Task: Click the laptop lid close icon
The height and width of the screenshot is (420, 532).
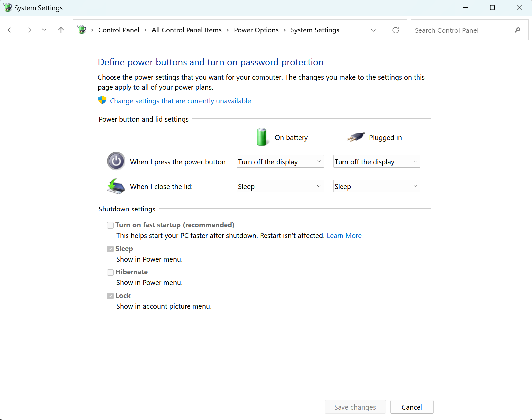Action: (x=116, y=186)
